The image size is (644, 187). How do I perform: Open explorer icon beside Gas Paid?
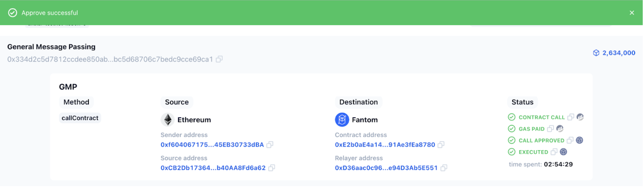560,129
